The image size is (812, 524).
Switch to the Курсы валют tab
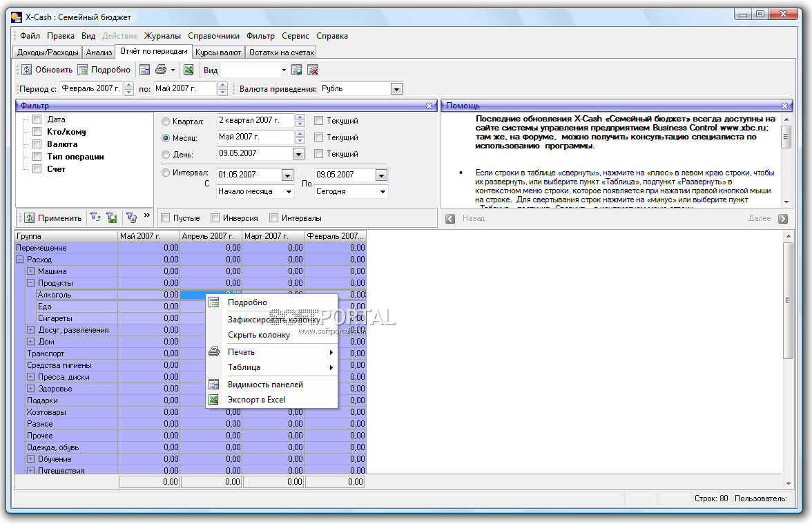coord(217,52)
